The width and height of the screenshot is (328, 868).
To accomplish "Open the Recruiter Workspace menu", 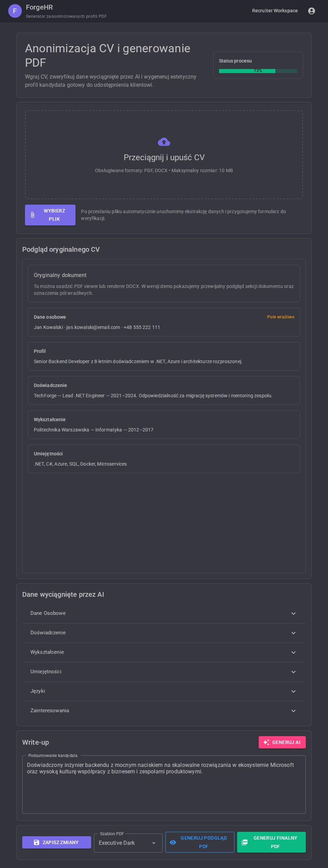I will tap(275, 11).
